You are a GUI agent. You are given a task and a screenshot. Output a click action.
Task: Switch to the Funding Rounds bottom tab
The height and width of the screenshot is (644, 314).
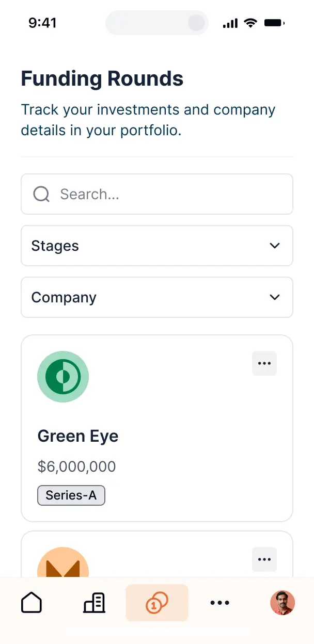(x=157, y=602)
